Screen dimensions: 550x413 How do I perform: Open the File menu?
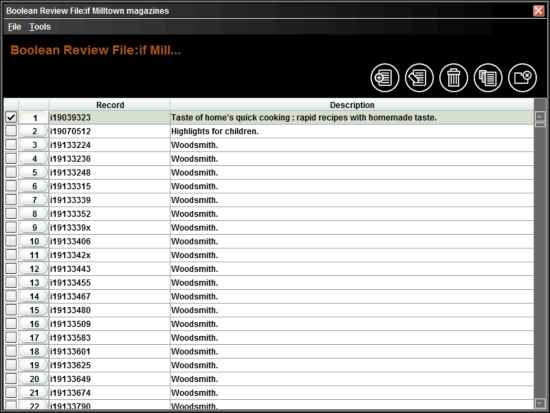(x=14, y=27)
